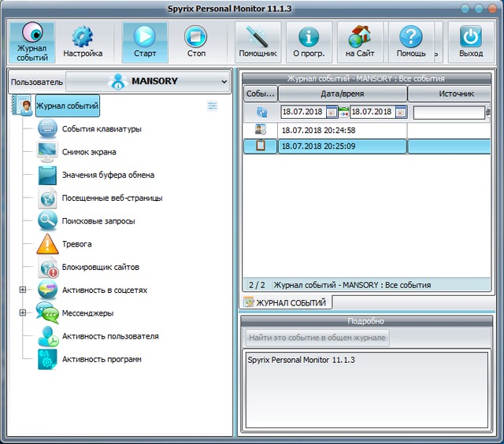Select Снимок экрана tree item
This screenshot has height=444, width=504.
click(89, 152)
